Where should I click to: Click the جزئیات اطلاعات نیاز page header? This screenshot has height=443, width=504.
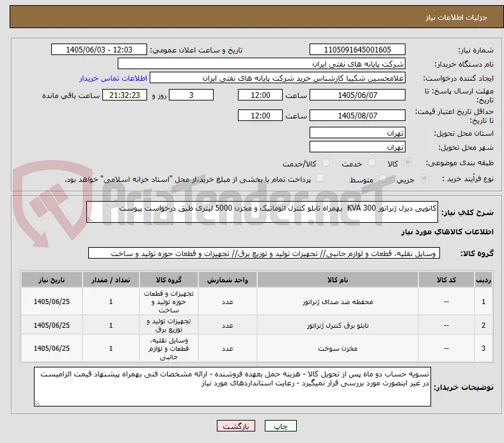pyautogui.click(x=457, y=17)
